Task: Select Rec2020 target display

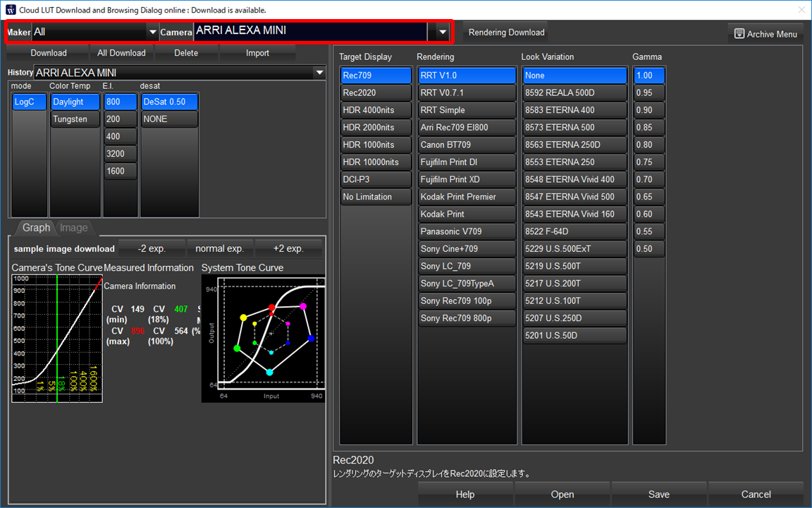Action: point(376,93)
